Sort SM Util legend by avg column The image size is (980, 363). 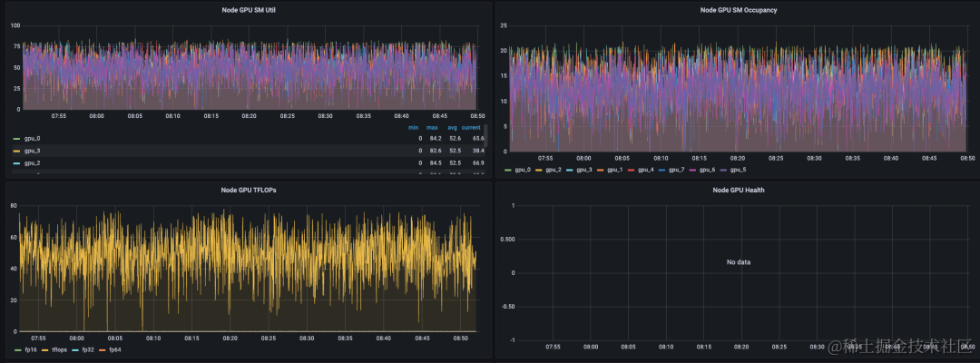point(453,127)
